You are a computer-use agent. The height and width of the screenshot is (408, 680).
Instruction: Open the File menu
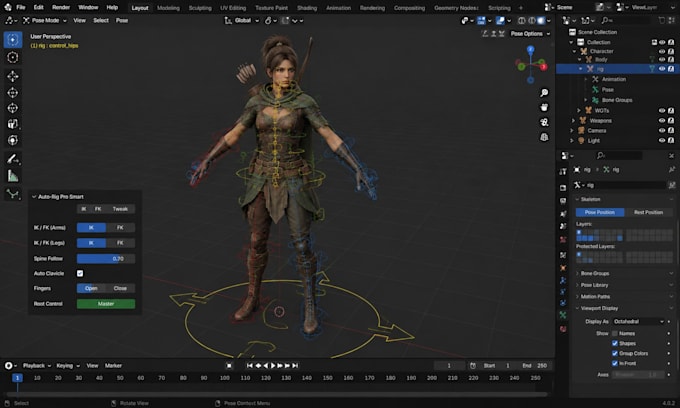coord(20,7)
